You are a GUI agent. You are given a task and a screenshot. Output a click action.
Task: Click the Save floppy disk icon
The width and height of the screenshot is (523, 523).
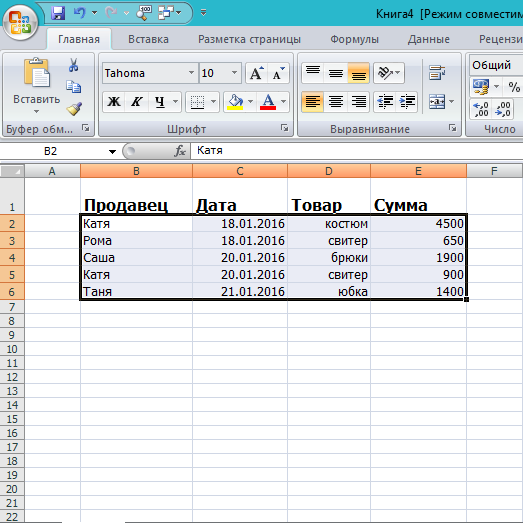pyautogui.click(x=58, y=13)
